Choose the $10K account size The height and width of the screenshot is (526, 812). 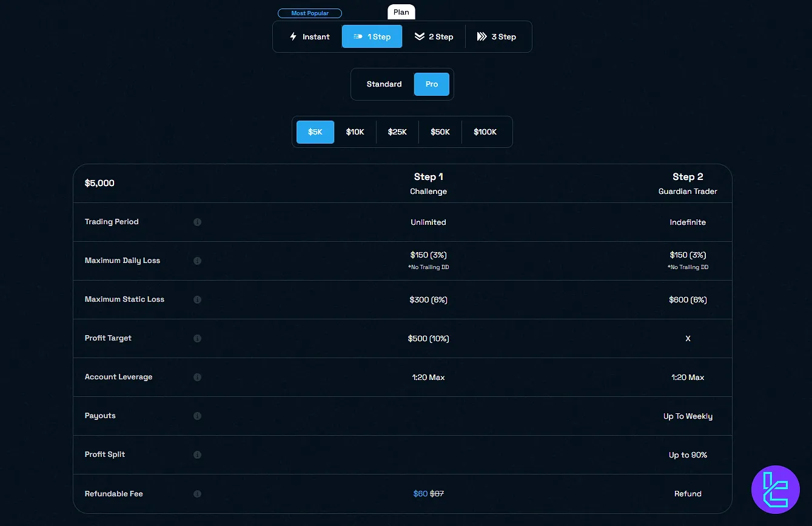[x=355, y=132]
